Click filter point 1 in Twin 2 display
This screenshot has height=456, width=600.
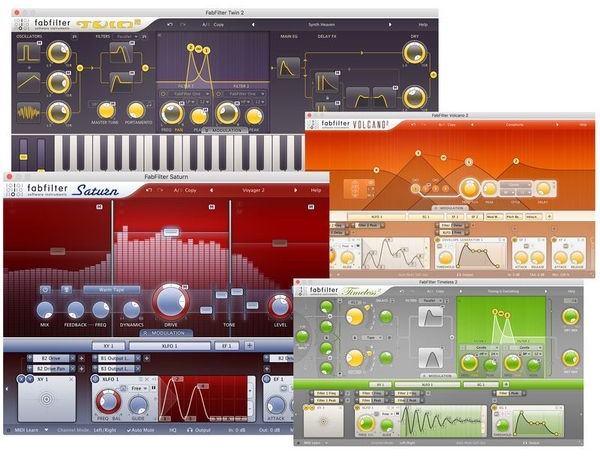[x=207, y=50]
